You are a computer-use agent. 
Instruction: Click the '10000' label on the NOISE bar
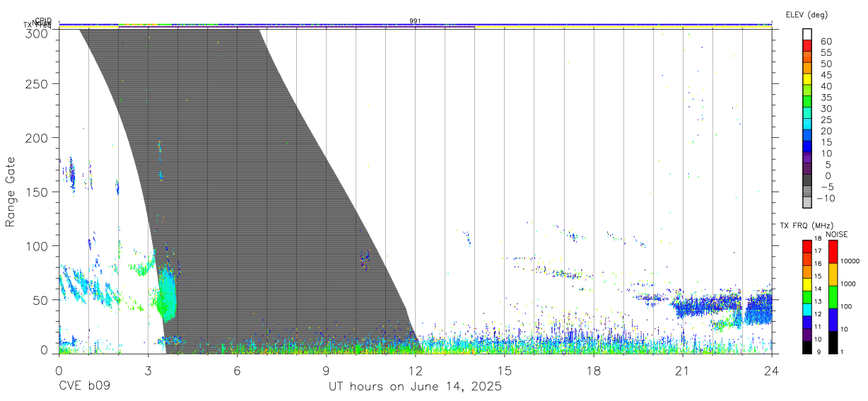tap(850, 261)
